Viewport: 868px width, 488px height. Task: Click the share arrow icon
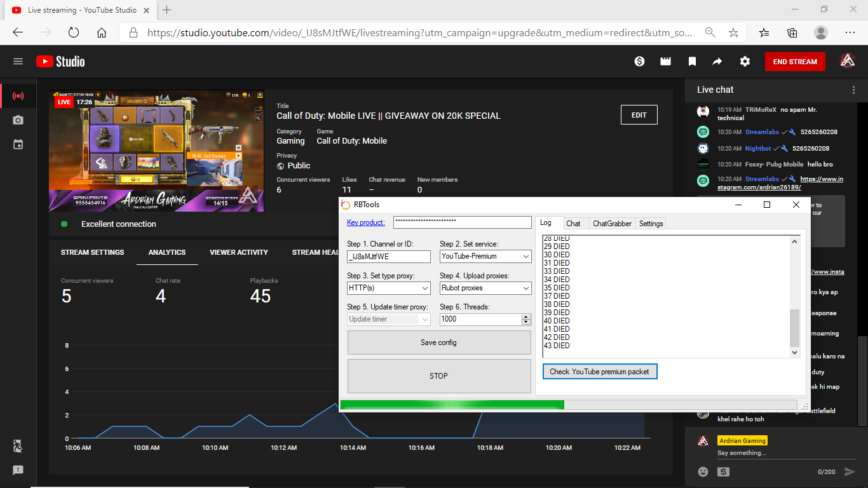tap(717, 62)
